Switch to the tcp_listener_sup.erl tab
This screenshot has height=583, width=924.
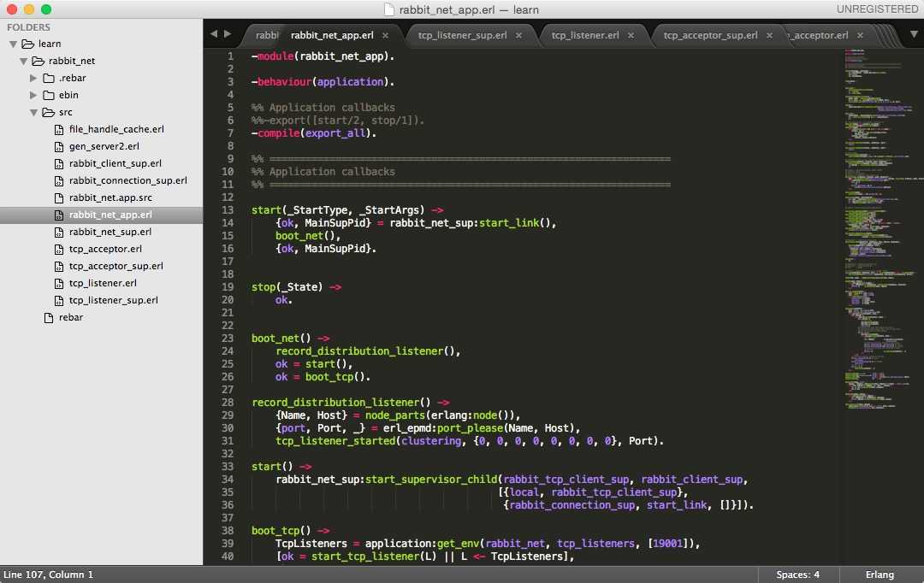point(462,35)
